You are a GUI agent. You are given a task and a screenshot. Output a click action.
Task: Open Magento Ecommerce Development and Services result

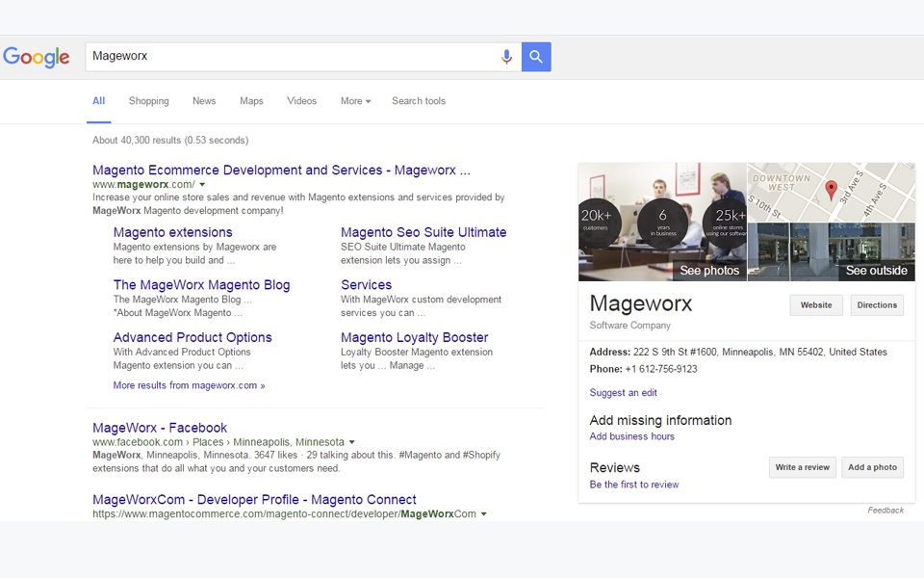click(281, 170)
